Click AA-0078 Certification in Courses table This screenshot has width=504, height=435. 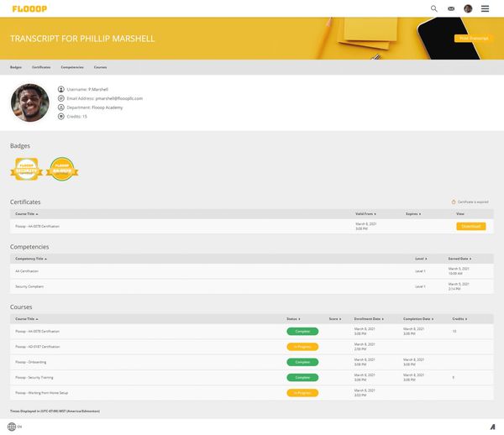(x=37, y=331)
